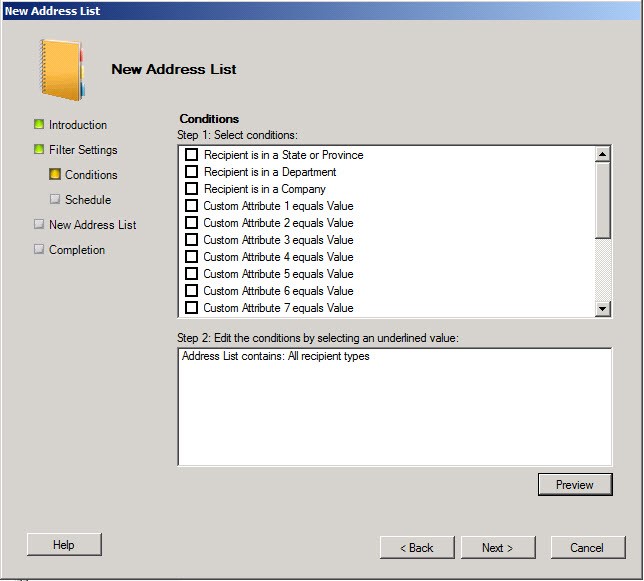The width and height of the screenshot is (644, 581).
Task: Go back with the < Back button
Action: [x=417, y=547]
